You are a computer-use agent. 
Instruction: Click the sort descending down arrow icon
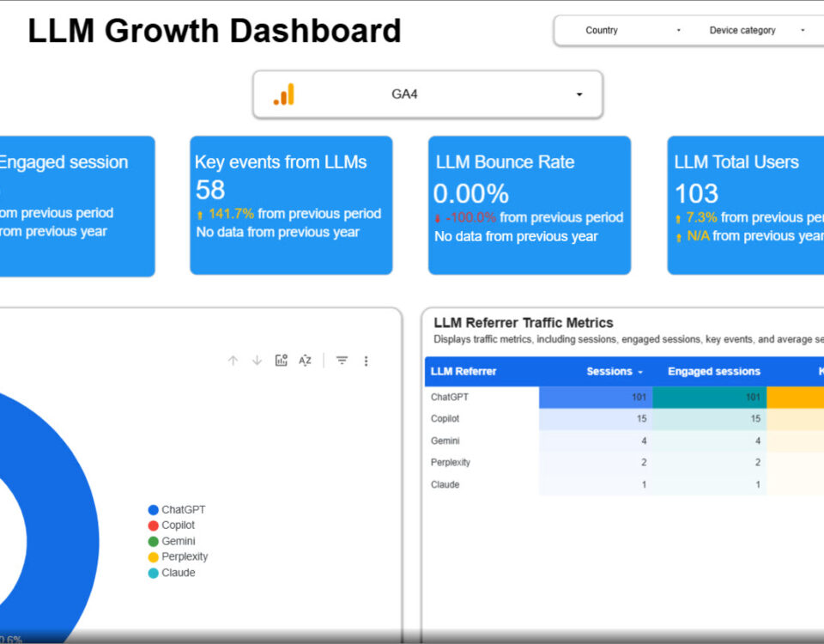257,361
